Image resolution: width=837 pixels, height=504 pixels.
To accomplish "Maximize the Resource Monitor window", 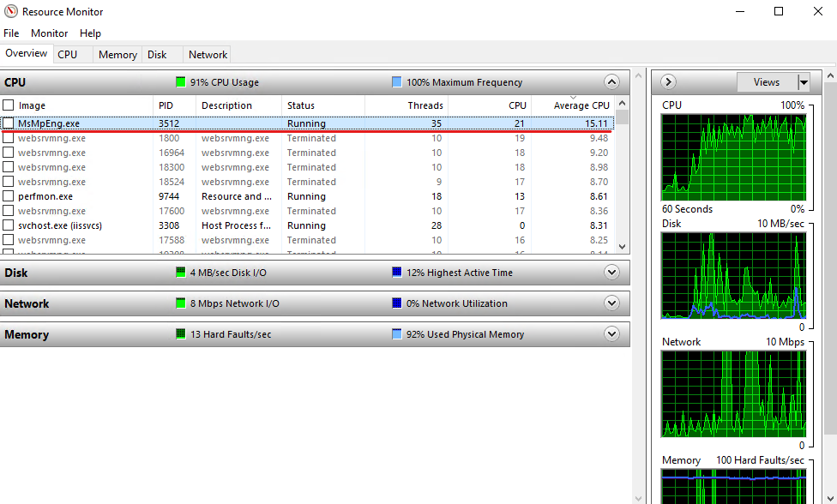I will coord(779,11).
